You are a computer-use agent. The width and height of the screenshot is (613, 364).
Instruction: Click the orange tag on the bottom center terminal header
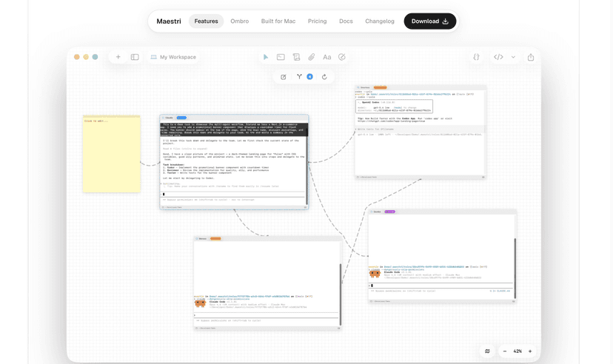tap(215, 239)
